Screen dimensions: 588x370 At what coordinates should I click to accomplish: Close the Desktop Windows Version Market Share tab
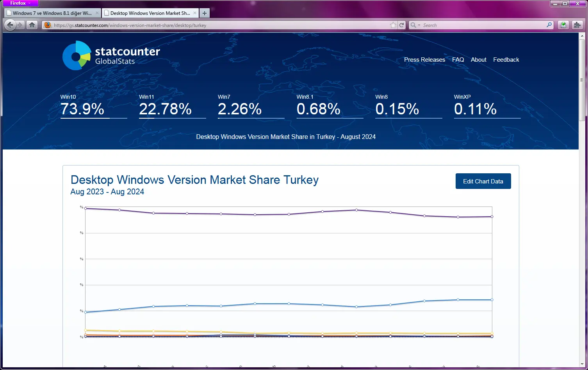(195, 13)
